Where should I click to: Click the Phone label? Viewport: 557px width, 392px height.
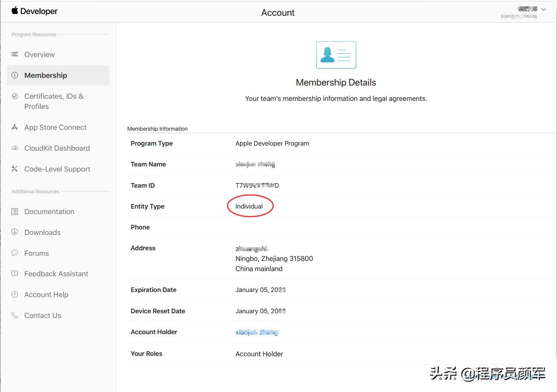click(140, 227)
